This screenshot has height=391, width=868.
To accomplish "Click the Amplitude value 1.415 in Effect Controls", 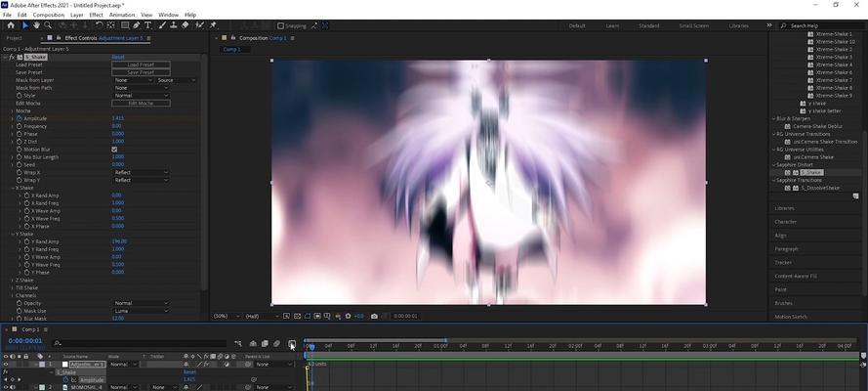I will (x=118, y=118).
